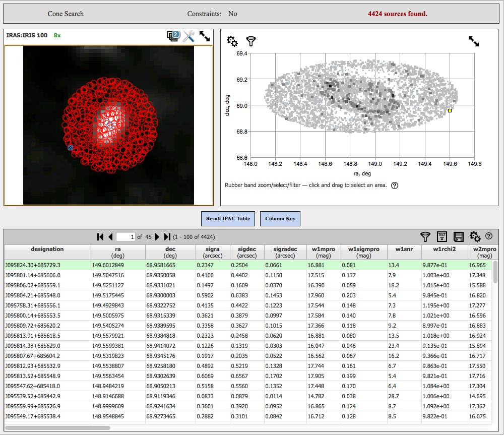Click the plot filter funnel icon

coord(250,41)
